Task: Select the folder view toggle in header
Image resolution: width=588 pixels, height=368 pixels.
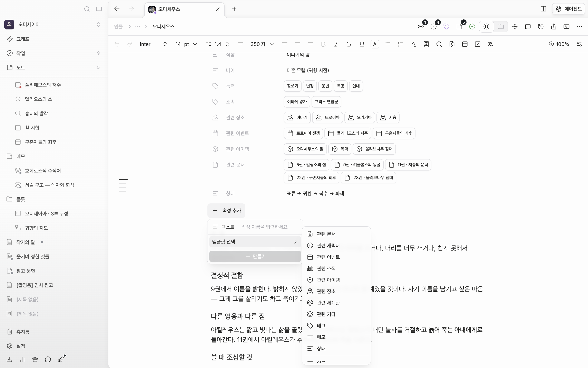Action: [x=501, y=27]
